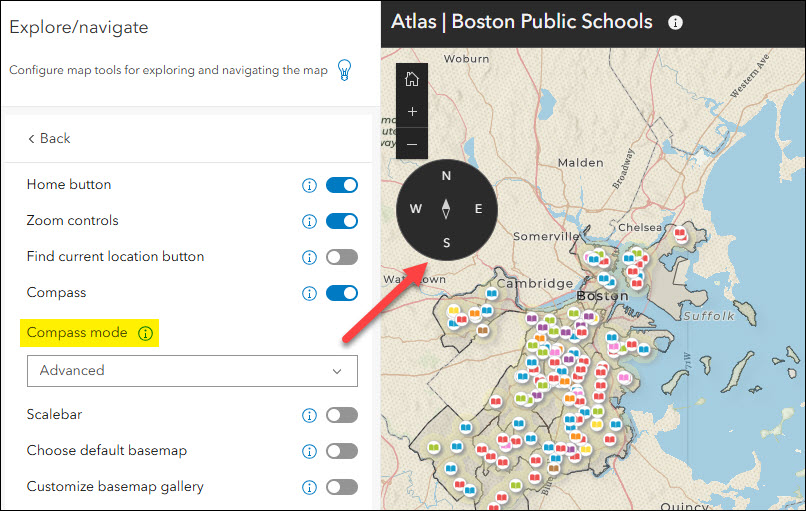Click the Suffolk label on the map
Viewport: 806px width, 511px height.
(709, 316)
